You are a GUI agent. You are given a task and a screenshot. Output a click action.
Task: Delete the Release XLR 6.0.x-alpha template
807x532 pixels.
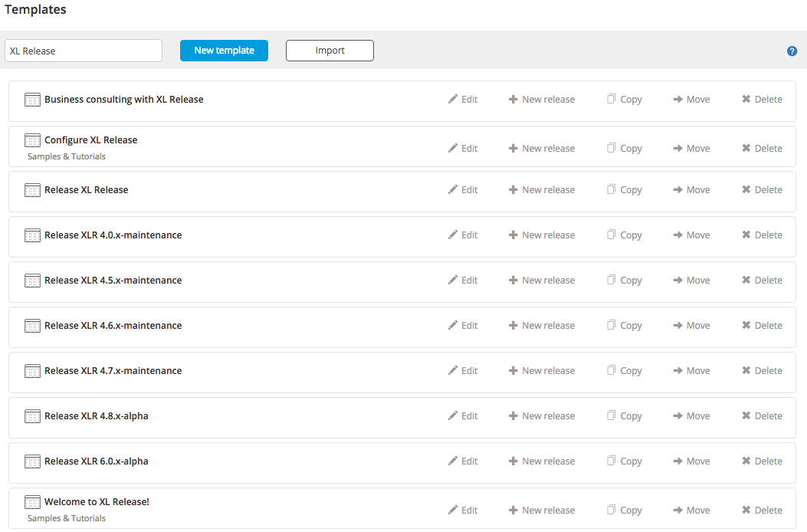[x=763, y=461]
